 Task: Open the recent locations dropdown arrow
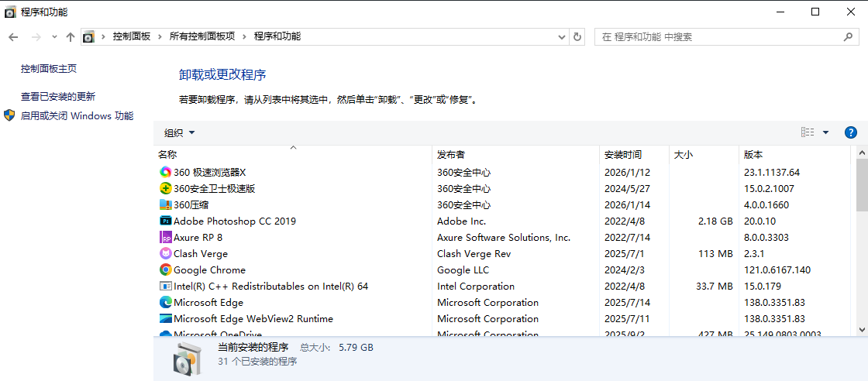pos(54,37)
